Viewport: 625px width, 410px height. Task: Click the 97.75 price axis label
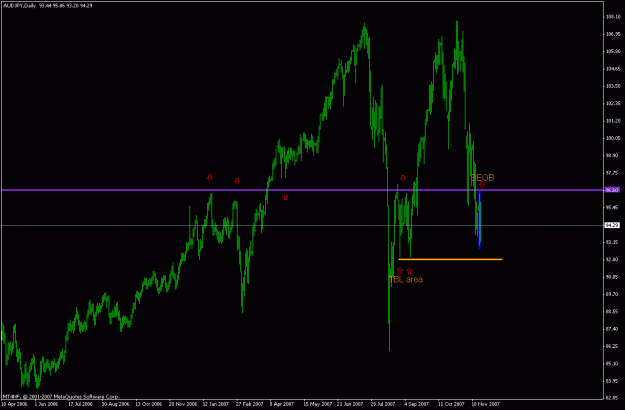(x=613, y=173)
